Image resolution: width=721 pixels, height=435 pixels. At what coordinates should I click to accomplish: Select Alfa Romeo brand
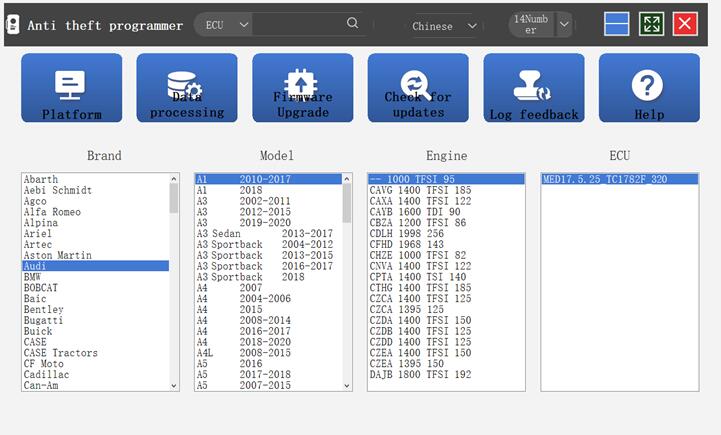(96, 212)
